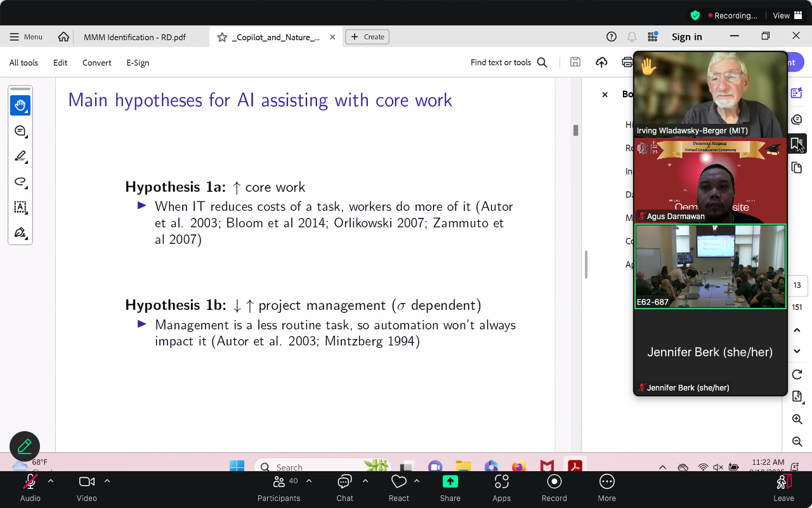Expand the audio options arrow
Image resolution: width=812 pixels, height=508 pixels.
click(x=51, y=481)
